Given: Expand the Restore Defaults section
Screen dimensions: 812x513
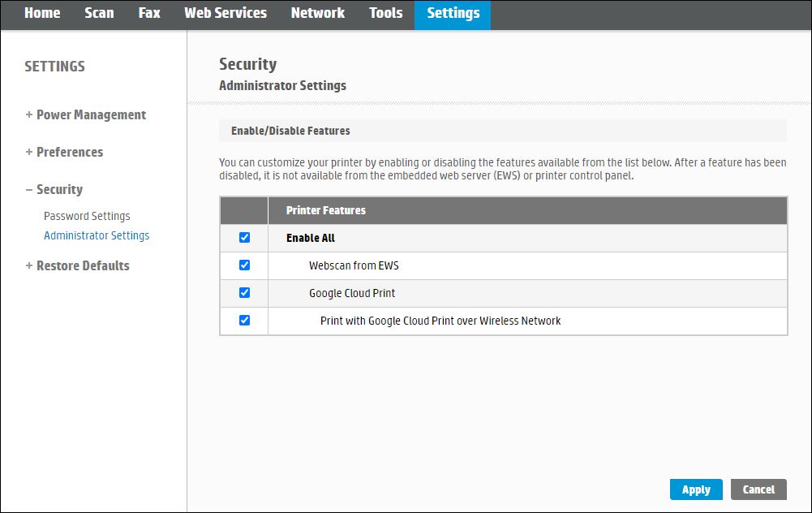Looking at the screenshot, I should point(77,266).
